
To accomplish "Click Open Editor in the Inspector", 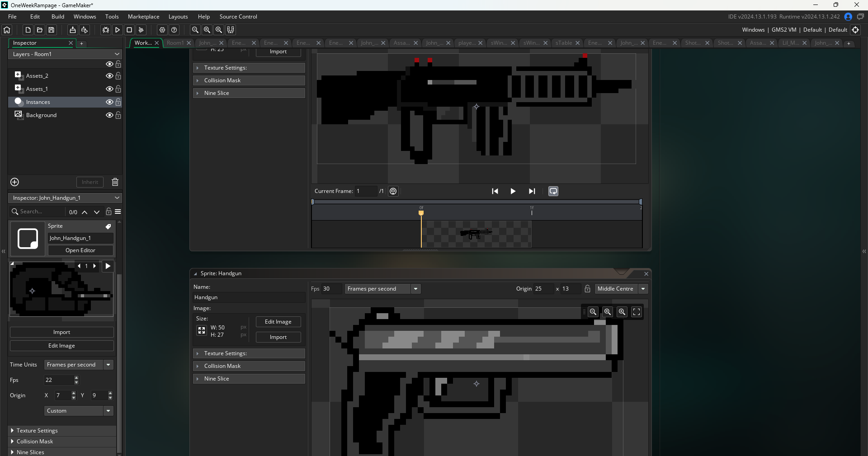I will tap(80, 250).
